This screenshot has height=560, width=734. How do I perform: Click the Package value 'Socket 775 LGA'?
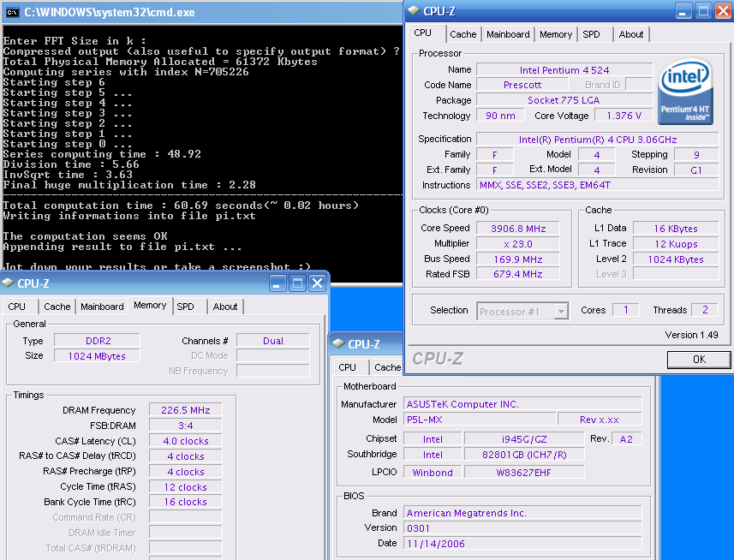pyautogui.click(x=564, y=100)
